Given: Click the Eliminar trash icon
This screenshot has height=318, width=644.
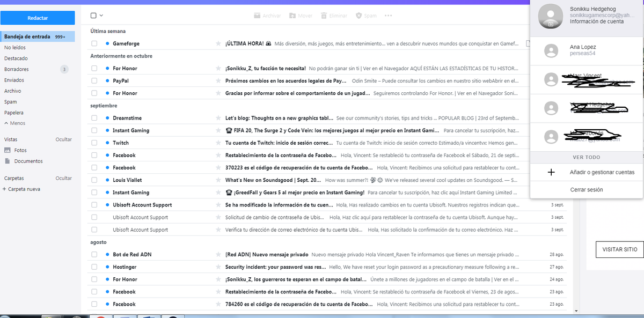Looking at the screenshot, I should [x=325, y=16].
